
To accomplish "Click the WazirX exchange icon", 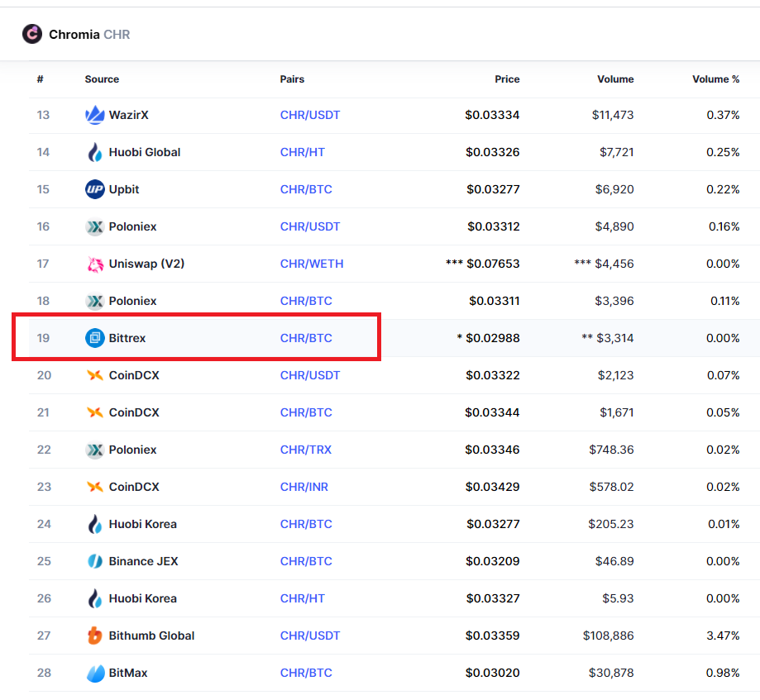I will (x=95, y=115).
